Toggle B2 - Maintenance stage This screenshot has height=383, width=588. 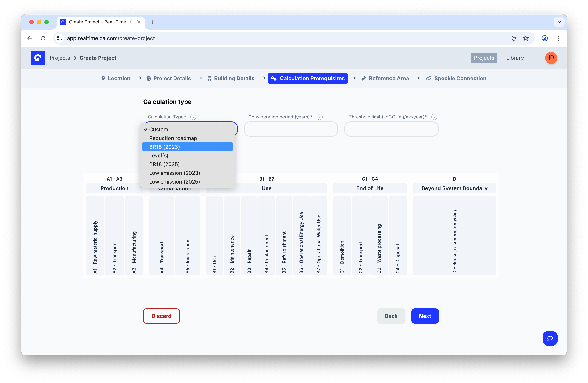click(232, 236)
